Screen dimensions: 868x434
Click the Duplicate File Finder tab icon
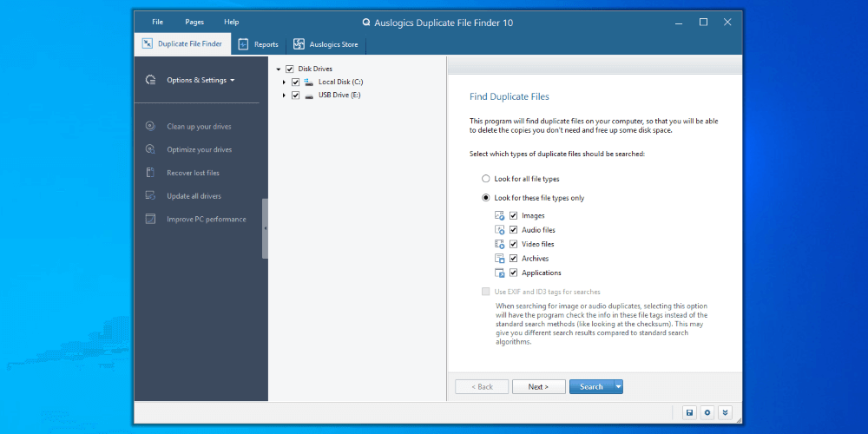coord(148,43)
